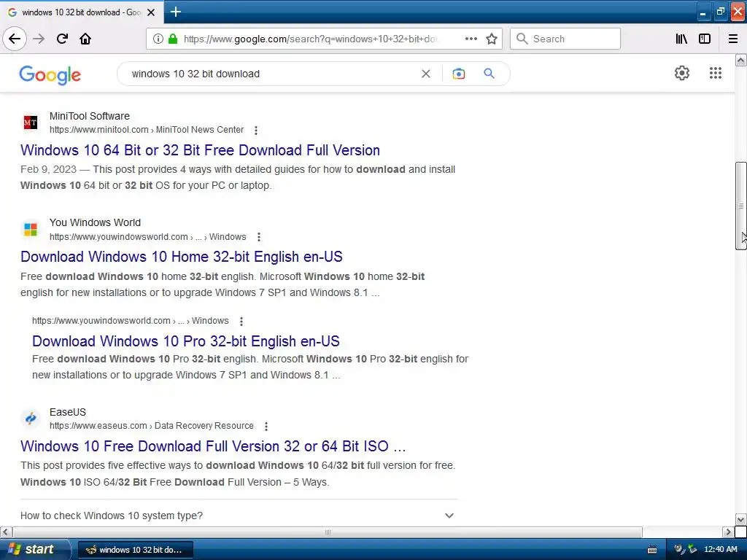The width and height of the screenshot is (747, 560).
Task: Run the search with the magnifier icon
Action: point(489,74)
